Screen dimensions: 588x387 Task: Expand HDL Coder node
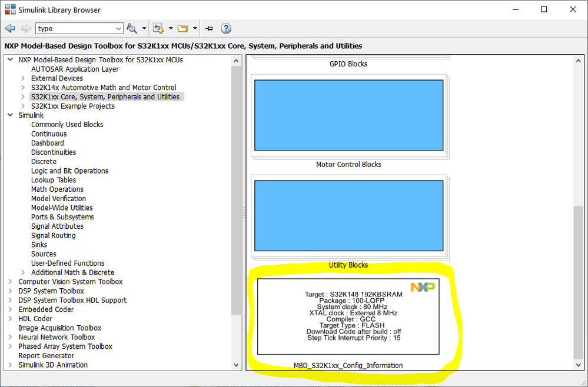pyautogui.click(x=11, y=318)
